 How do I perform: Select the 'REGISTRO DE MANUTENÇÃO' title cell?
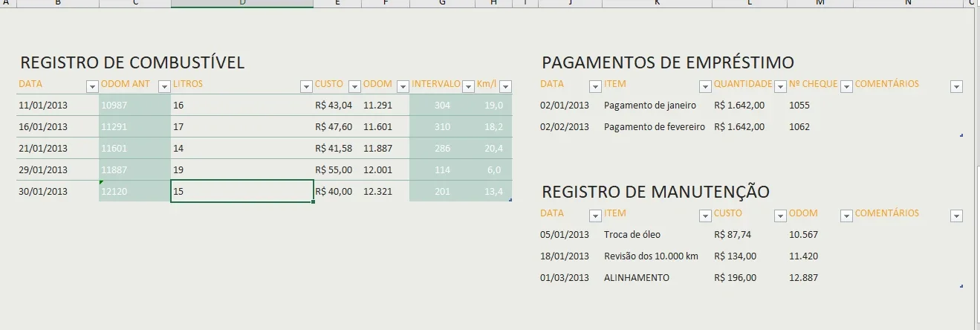coord(655,192)
